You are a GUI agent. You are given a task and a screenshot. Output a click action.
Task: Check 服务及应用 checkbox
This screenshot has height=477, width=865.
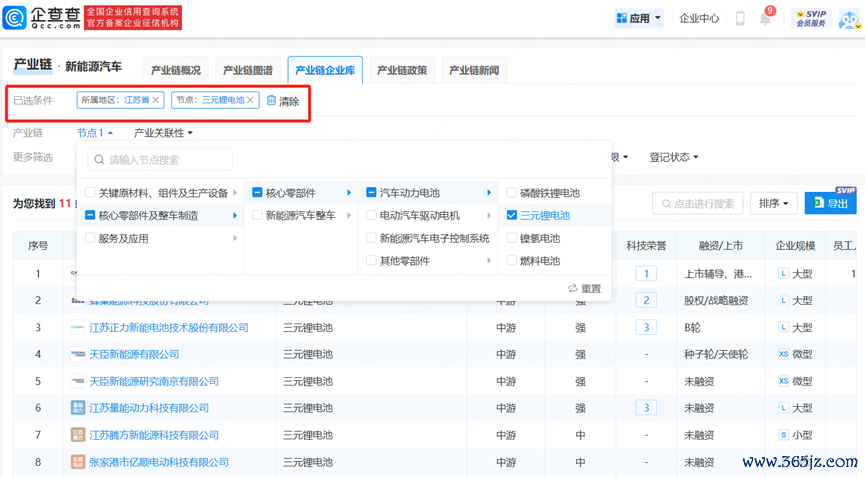tap(90, 238)
